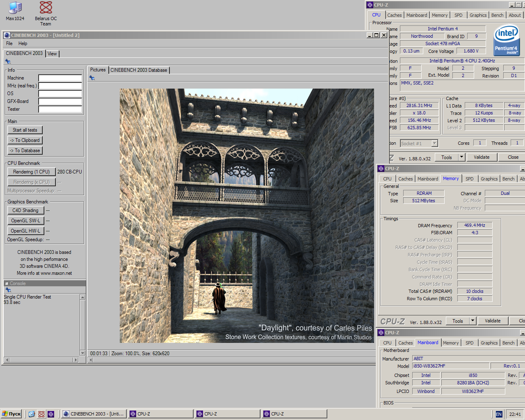
Task: Launch Internet Explorer from the quick launch
Action: tap(32, 414)
